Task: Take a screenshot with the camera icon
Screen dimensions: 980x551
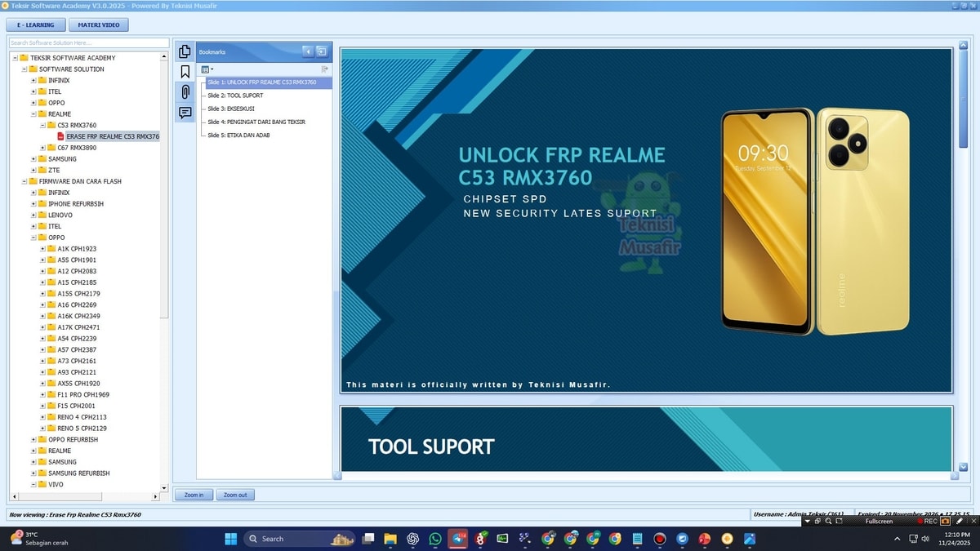Action: pos(946,521)
